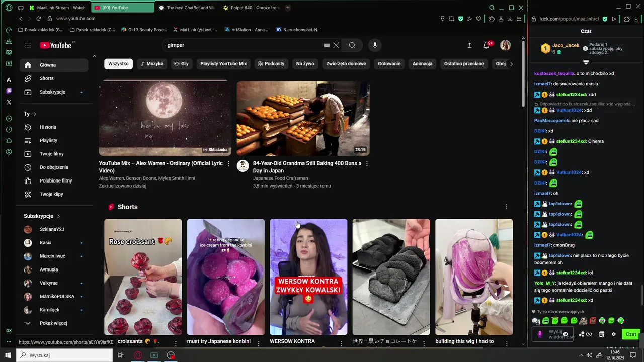
Task: Click the YouTube logo
Action: (x=56, y=45)
